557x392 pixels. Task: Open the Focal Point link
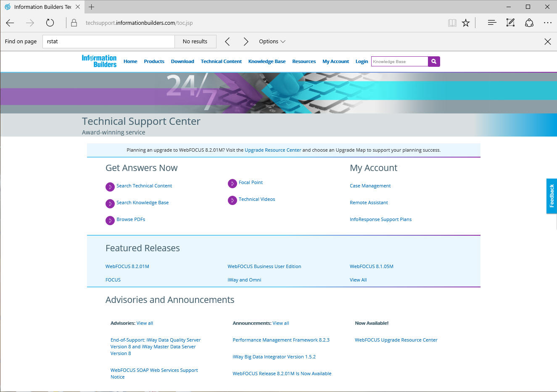pos(251,182)
